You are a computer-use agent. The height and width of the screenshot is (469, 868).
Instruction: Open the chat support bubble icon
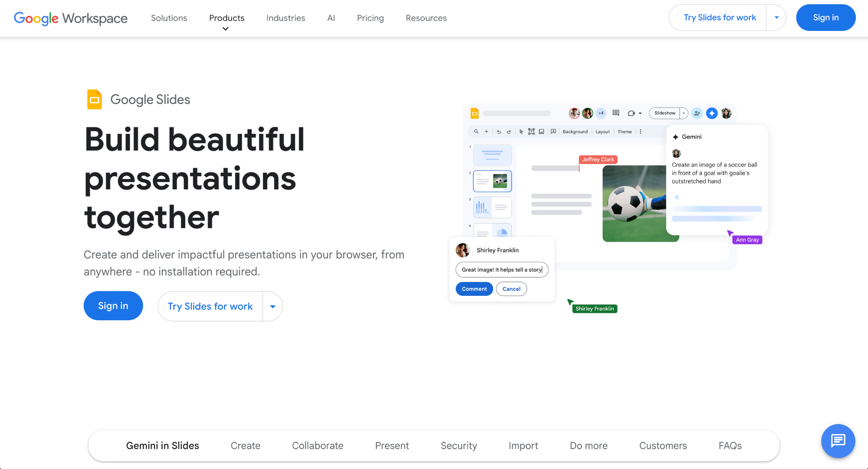838,441
